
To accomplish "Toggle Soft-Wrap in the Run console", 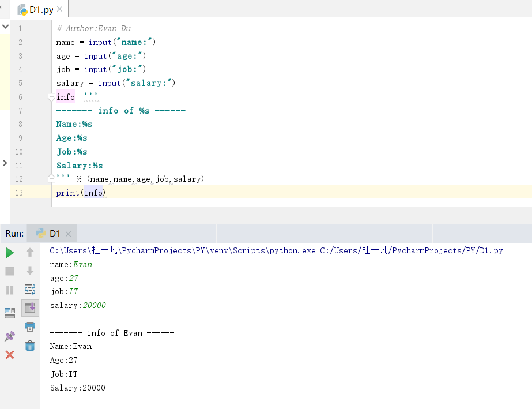I will tap(30, 290).
